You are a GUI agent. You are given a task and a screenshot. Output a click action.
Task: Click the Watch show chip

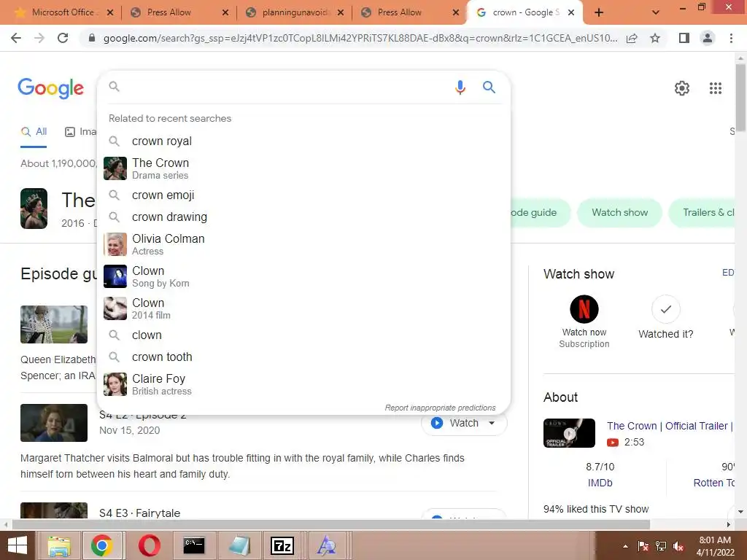point(619,212)
